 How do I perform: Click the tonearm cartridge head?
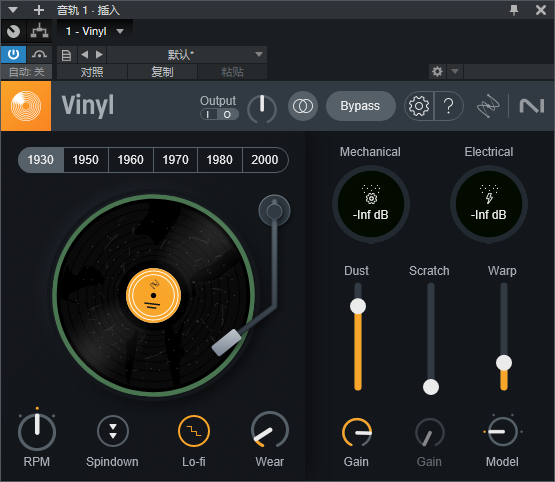227,342
